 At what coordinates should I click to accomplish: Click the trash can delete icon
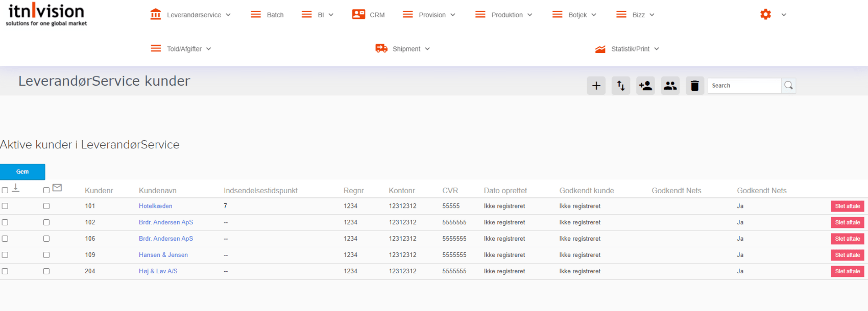click(694, 86)
